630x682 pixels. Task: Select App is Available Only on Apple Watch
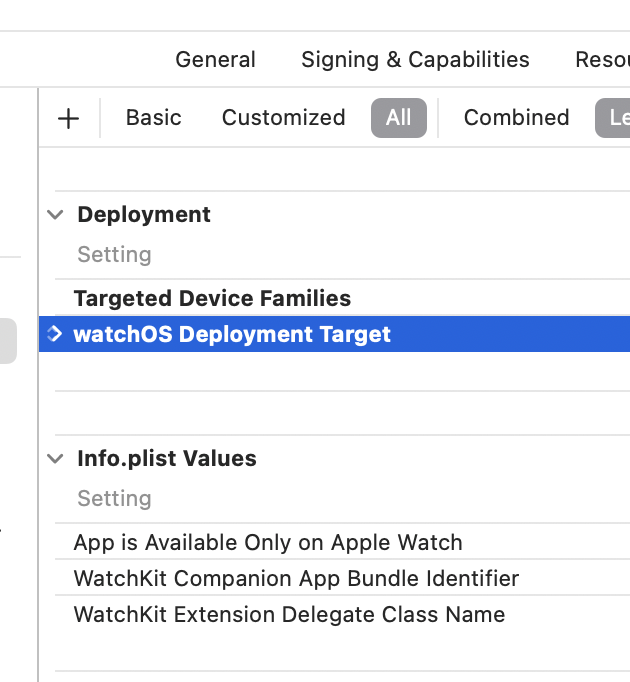coord(268,543)
